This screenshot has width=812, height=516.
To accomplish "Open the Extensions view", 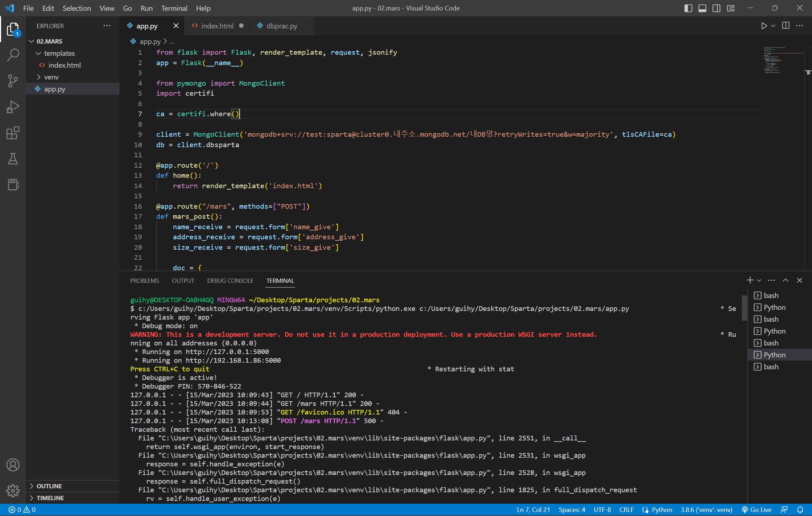I will click(13, 133).
